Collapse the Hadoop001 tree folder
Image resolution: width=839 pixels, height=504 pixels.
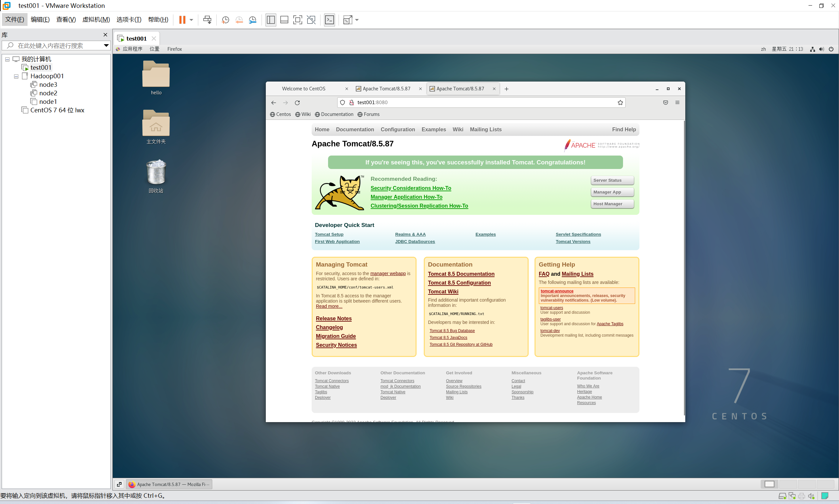[16, 76]
